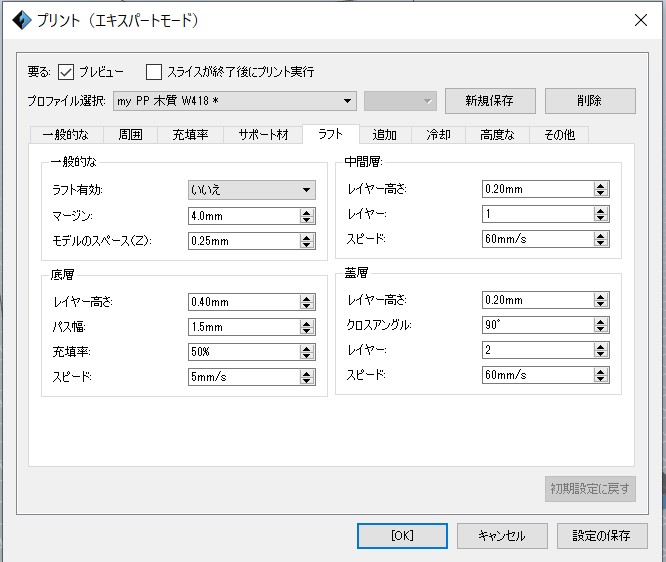Screen dimensions: 666x562
Task: Confirm with the [OK] button
Action: point(402,536)
